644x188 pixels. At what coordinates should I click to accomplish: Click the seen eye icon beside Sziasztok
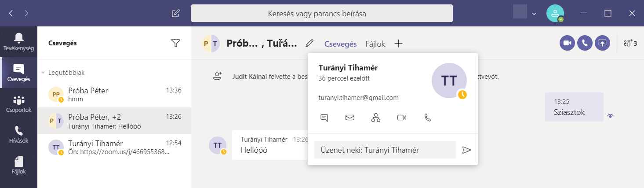[610, 116]
